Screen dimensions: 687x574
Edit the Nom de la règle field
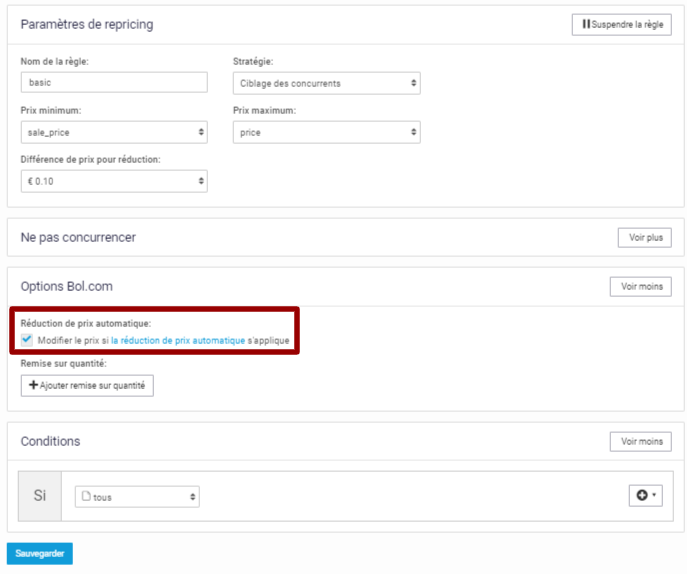114,82
